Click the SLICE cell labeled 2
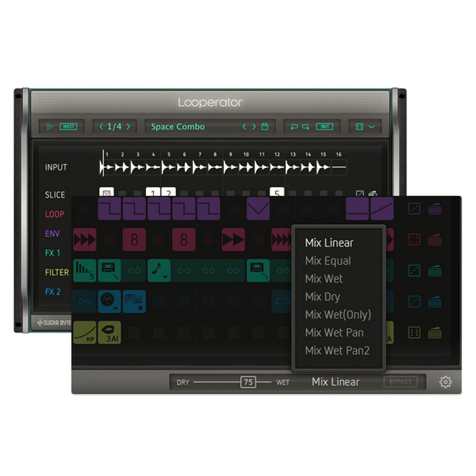Image resolution: width=476 pixels, height=476 pixels. (x=169, y=192)
